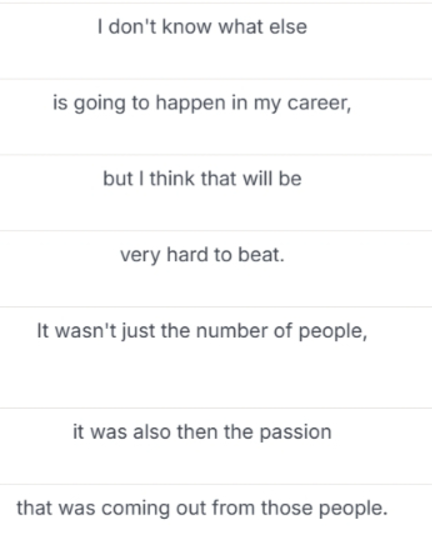
Task: Select "that was coming out from those people."
Action: (x=216, y=515)
